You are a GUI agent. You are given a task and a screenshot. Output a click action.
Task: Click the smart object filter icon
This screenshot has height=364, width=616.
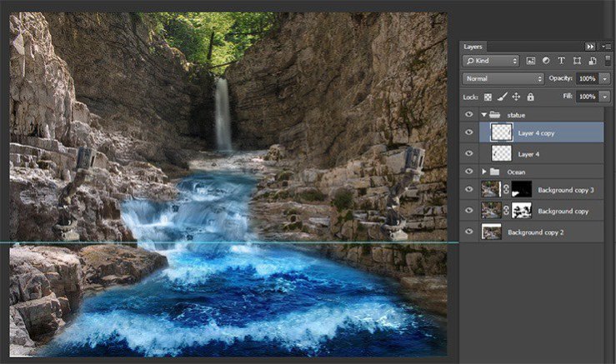[590, 61]
